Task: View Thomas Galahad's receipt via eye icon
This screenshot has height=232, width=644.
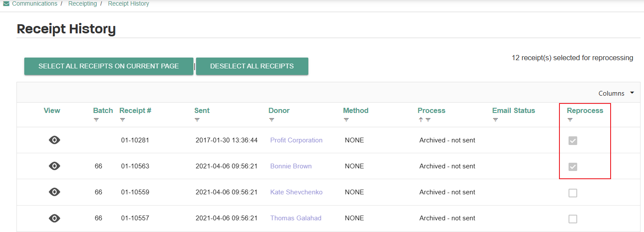Action: pyautogui.click(x=54, y=218)
